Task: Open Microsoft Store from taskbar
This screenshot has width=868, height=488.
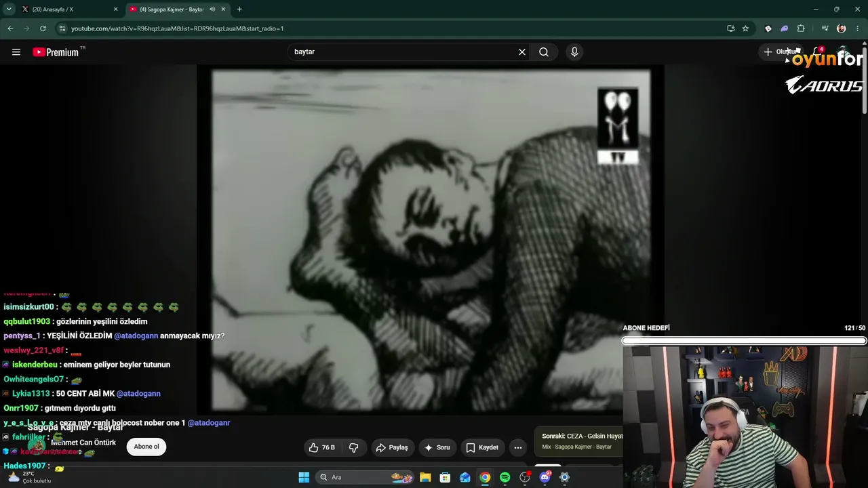Action: tap(445, 477)
